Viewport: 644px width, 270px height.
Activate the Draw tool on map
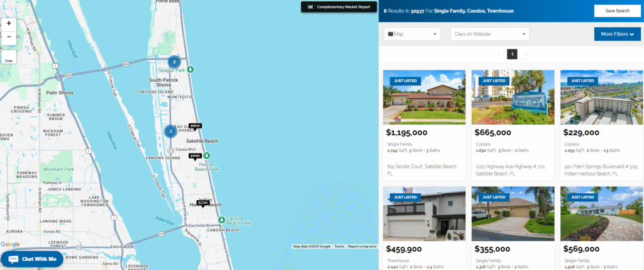pos(9,57)
